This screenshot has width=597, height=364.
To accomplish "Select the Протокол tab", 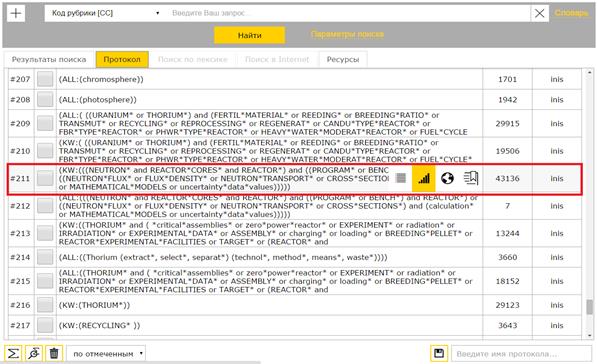I will pos(122,59).
